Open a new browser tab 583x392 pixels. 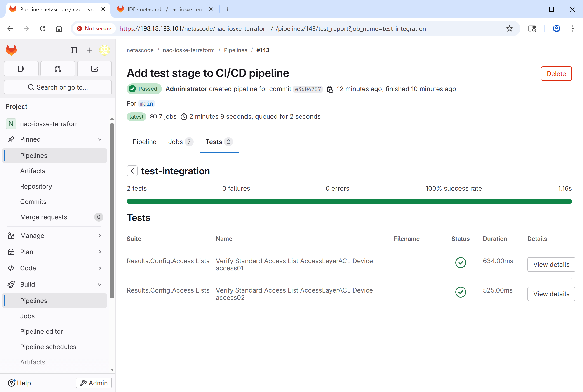[x=227, y=9]
